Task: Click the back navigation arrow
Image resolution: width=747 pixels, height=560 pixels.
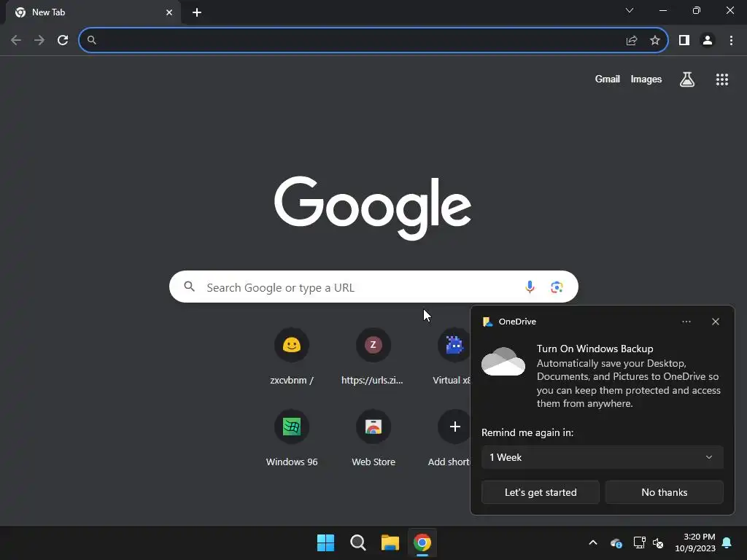Action: [x=16, y=40]
